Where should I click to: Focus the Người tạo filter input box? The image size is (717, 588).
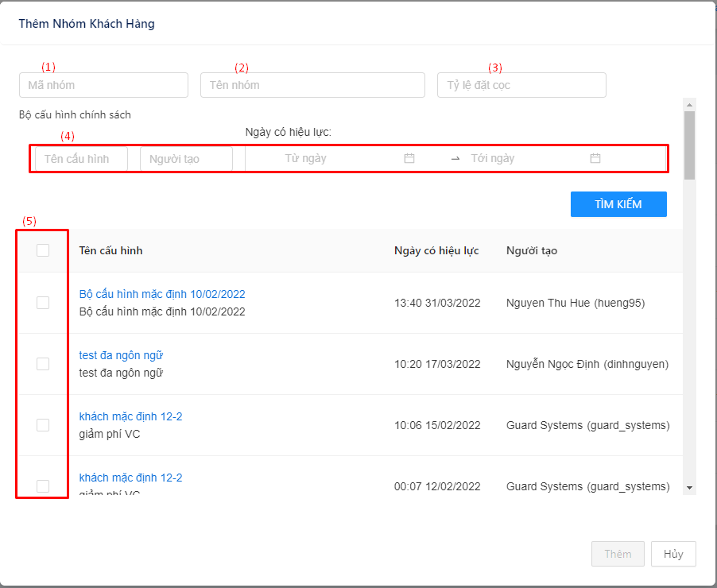pyautogui.click(x=186, y=159)
